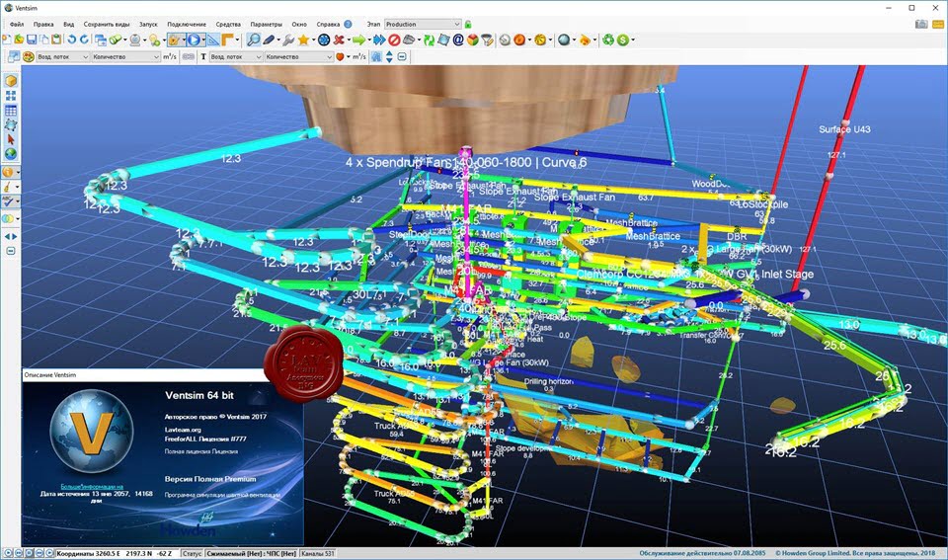Undo the last action

tap(71, 40)
